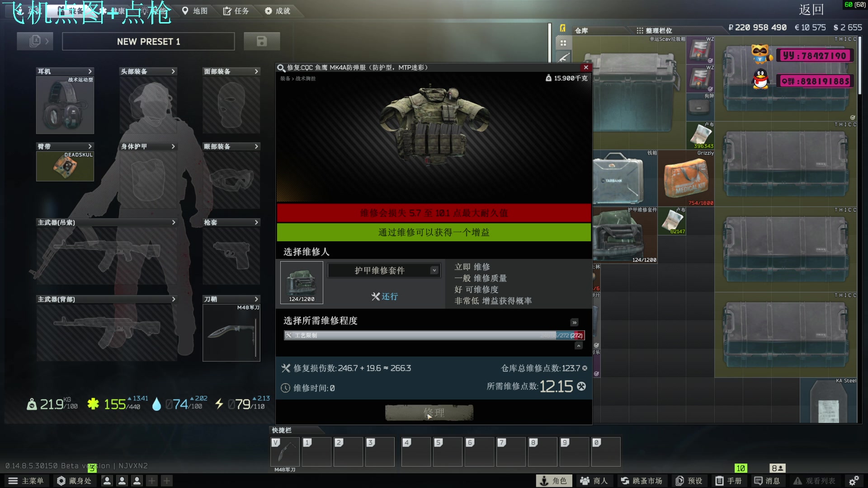The image size is (868, 488).
Task: Expand the 主武器(吊索) sling weapon slot arrow
Action: tap(173, 222)
